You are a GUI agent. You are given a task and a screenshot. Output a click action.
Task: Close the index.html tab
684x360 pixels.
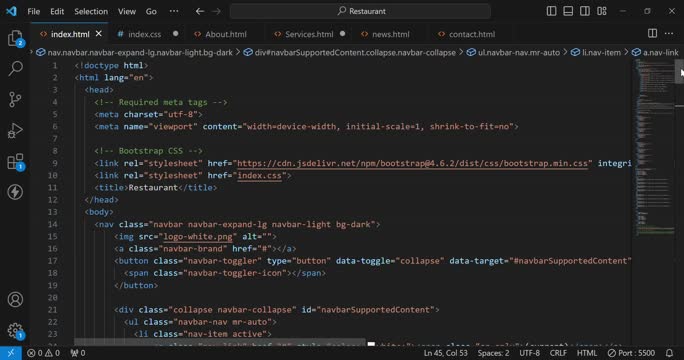99,34
